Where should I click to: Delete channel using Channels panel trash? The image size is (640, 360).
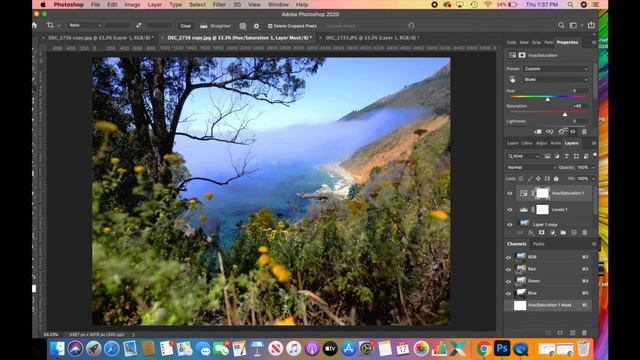pos(584,333)
